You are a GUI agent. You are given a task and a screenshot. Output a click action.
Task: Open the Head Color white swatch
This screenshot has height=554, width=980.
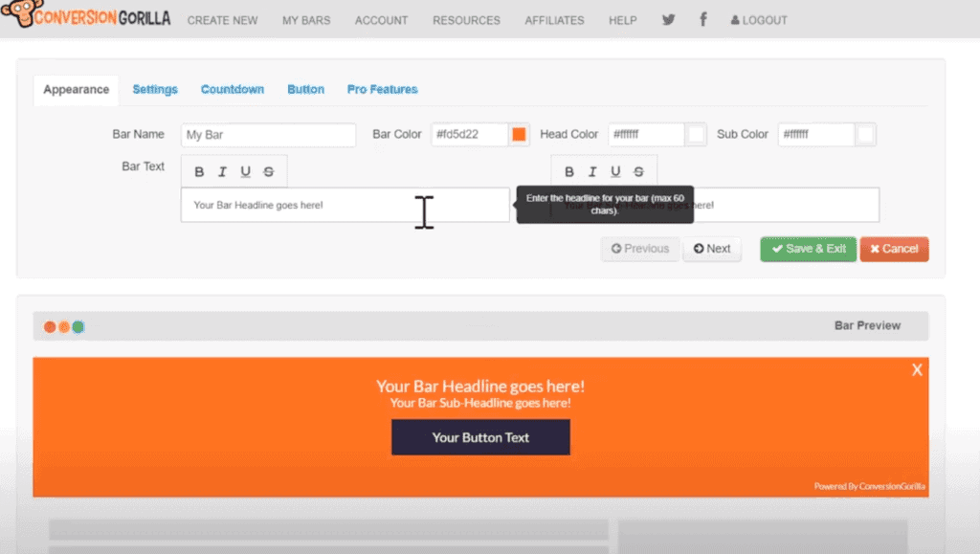(696, 135)
